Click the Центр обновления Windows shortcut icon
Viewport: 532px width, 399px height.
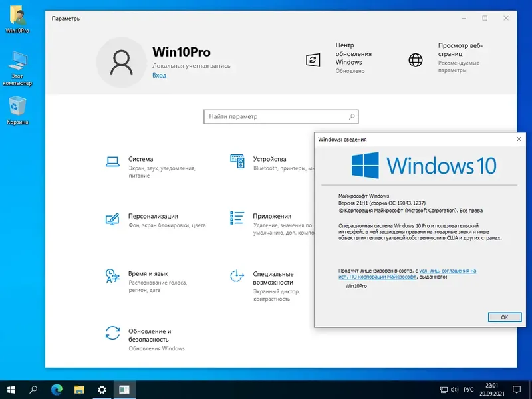coord(313,59)
